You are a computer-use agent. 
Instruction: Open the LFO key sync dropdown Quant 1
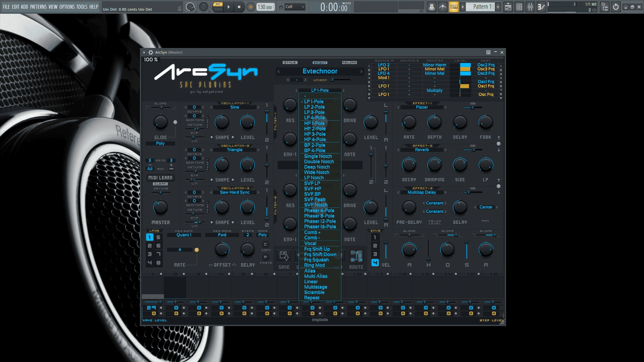tap(184, 235)
